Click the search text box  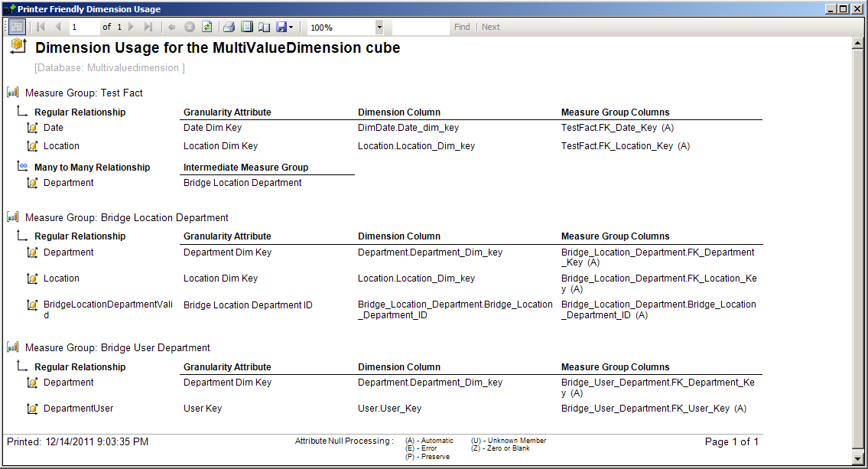[421, 26]
